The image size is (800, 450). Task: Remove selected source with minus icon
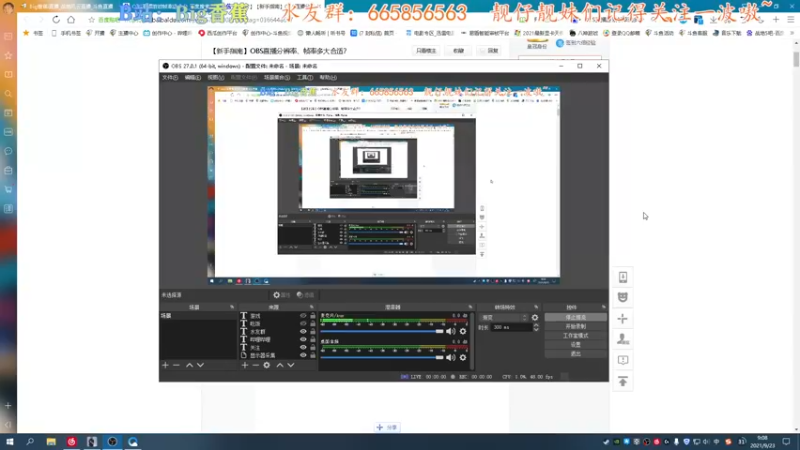point(256,365)
